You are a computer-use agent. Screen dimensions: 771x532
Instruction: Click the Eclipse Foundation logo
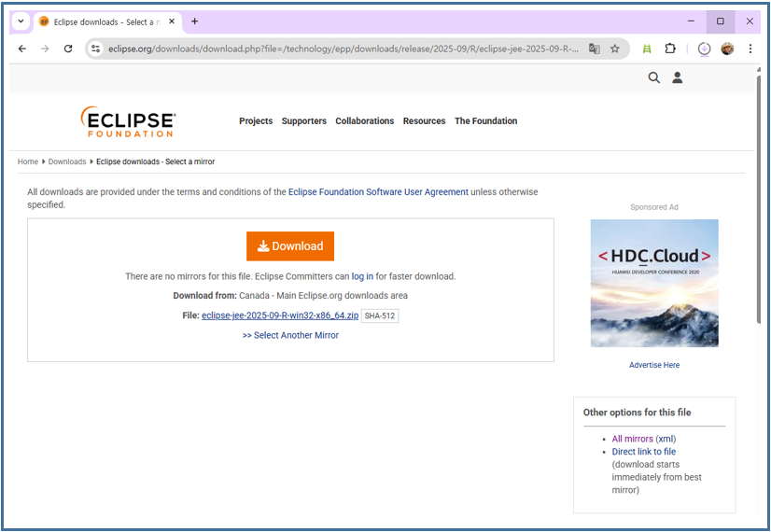(x=128, y=121)
